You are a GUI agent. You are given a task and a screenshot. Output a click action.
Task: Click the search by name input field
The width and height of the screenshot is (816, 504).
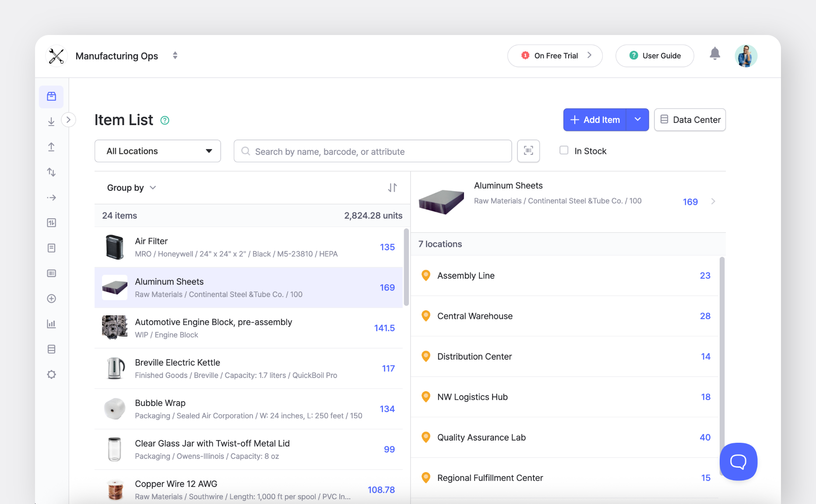(x=373, y=151)
